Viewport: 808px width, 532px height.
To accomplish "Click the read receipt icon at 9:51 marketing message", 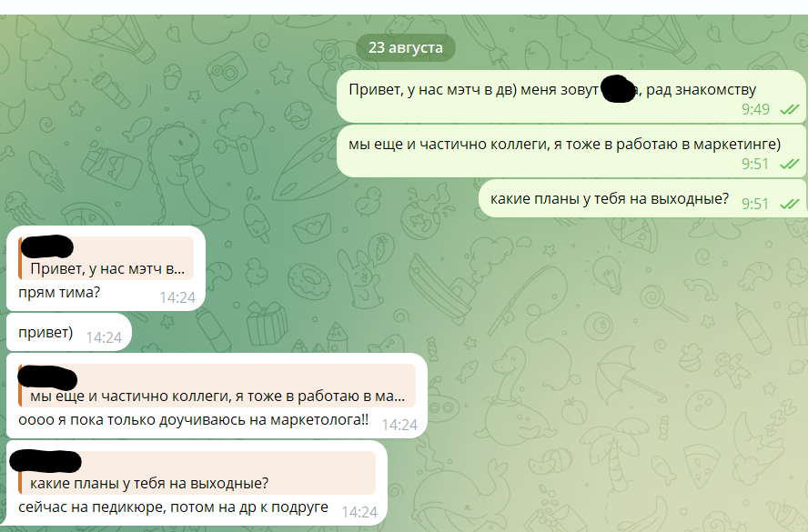I will click(789, 164).
